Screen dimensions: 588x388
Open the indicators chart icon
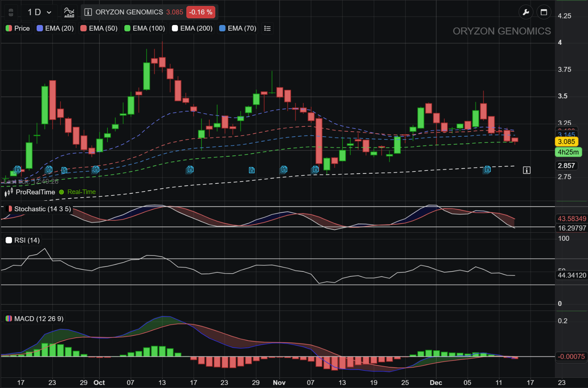click(69, 12)
